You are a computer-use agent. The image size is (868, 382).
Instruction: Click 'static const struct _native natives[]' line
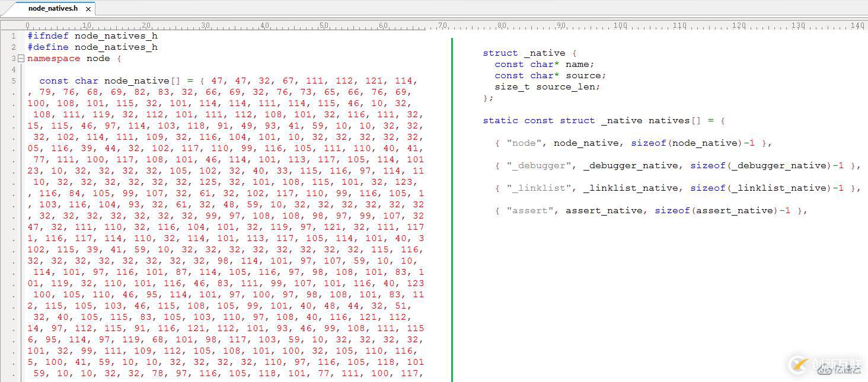pyautogui.click(x=604, y=121)
